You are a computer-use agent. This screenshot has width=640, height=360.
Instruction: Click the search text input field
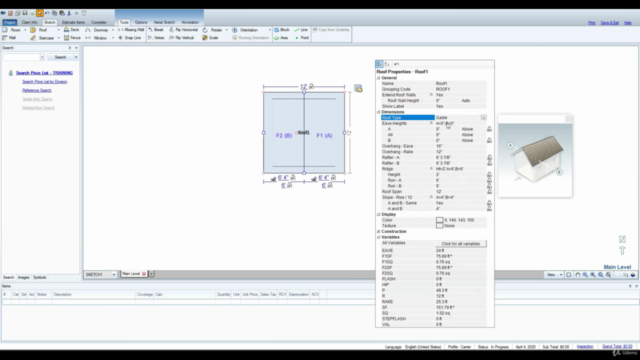pyautogui.click(x=22, y=57)
